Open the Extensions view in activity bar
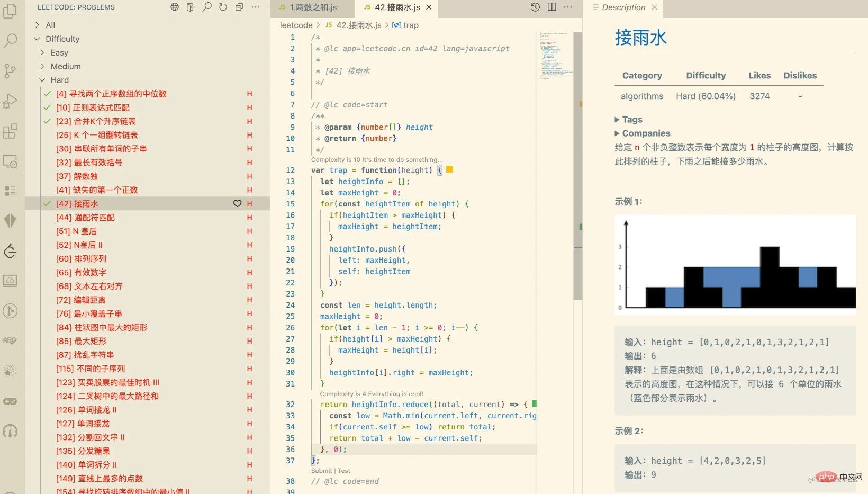The width and height of the screenshot is (868, 494). click(x=10, y=131)
